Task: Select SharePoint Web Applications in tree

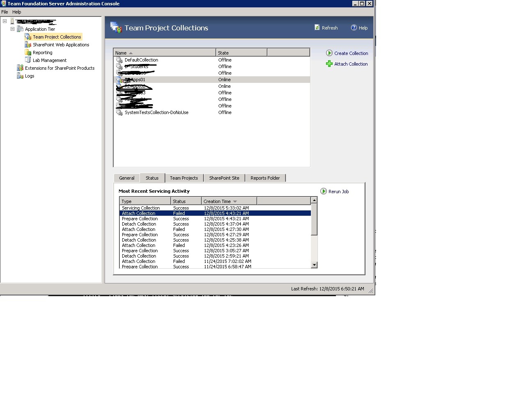Action: [61, 45]
